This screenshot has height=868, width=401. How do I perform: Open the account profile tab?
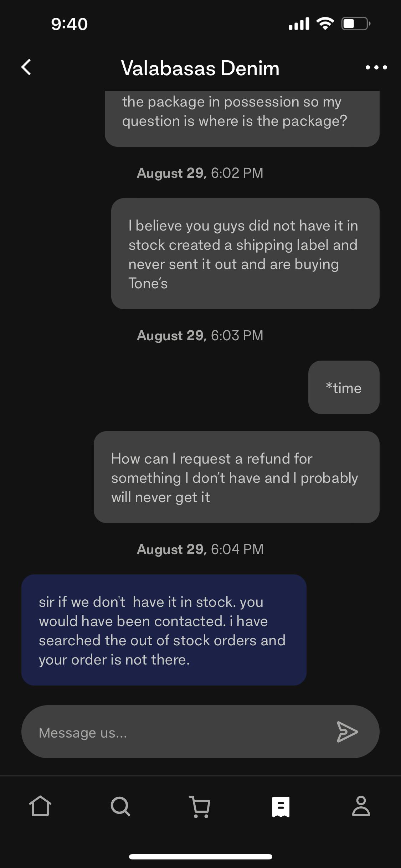361,806
